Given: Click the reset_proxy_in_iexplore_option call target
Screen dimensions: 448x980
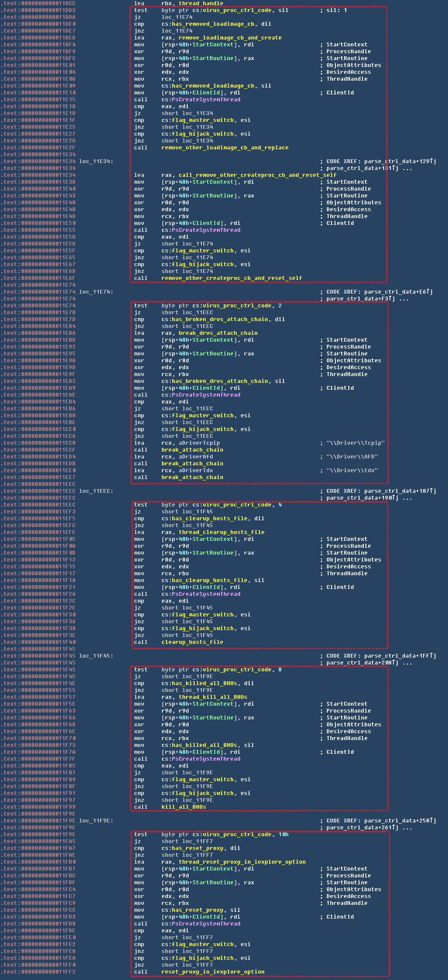Looking at the screenshot, I should 213,972.
